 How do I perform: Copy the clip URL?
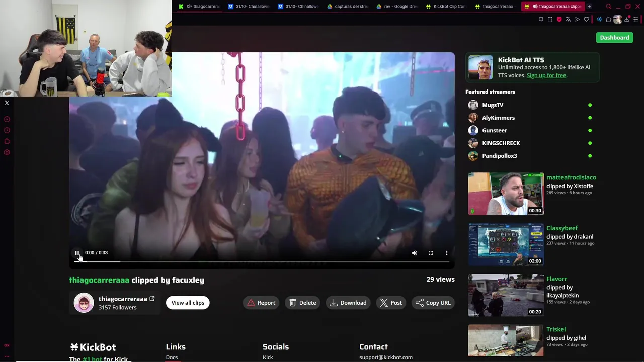433,303
